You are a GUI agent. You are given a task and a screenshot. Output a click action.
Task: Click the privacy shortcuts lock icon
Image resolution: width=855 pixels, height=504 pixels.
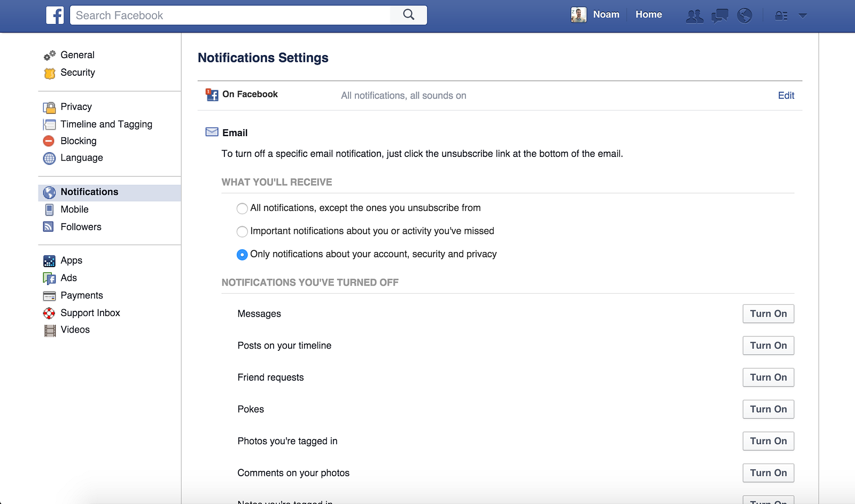coord(781,16)
